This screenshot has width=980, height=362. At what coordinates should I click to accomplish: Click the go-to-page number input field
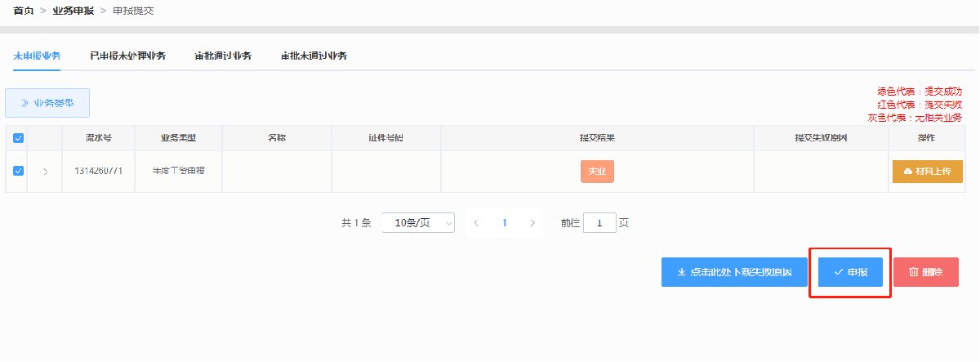[x=599, y=222]
